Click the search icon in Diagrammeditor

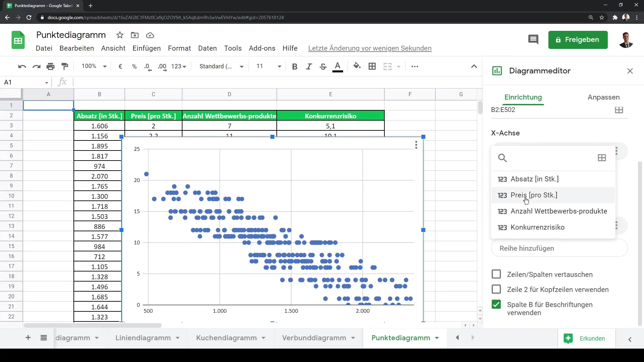point(502,158)
